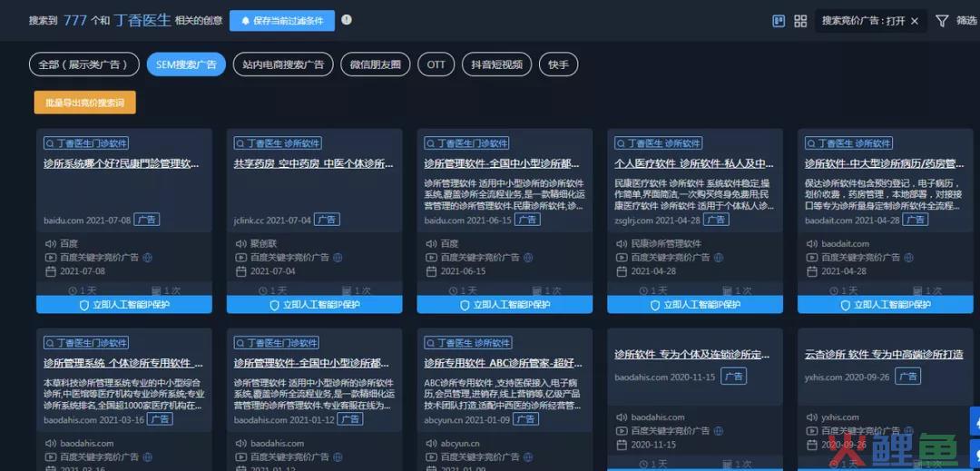The height and width of the screenshot is (471, 980).
Task: Click the globe icon on the zsglrj.com card
Action: coord(718,258)
